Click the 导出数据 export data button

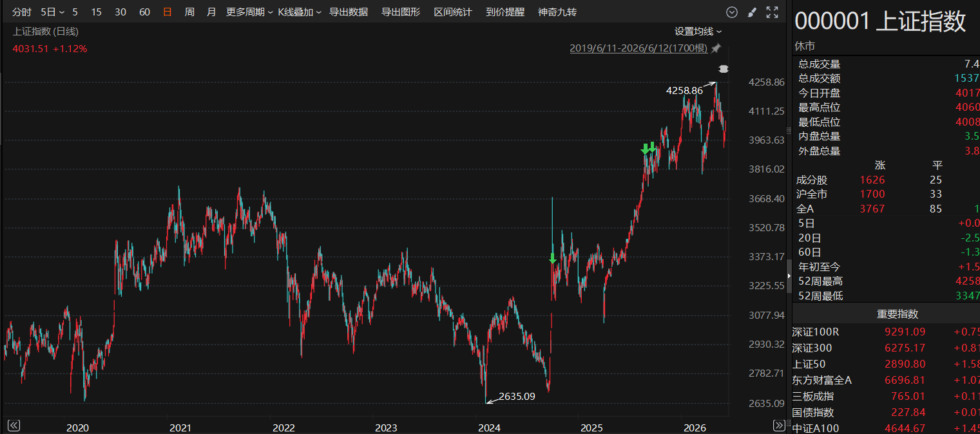tap(349, 12)
